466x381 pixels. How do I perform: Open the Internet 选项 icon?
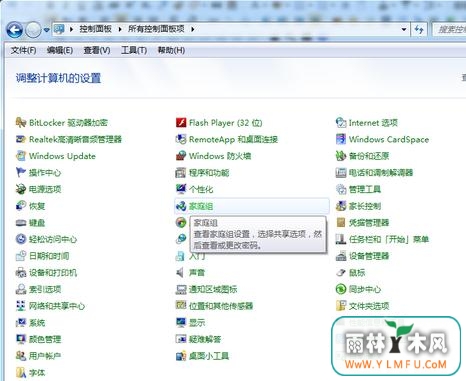341,123
